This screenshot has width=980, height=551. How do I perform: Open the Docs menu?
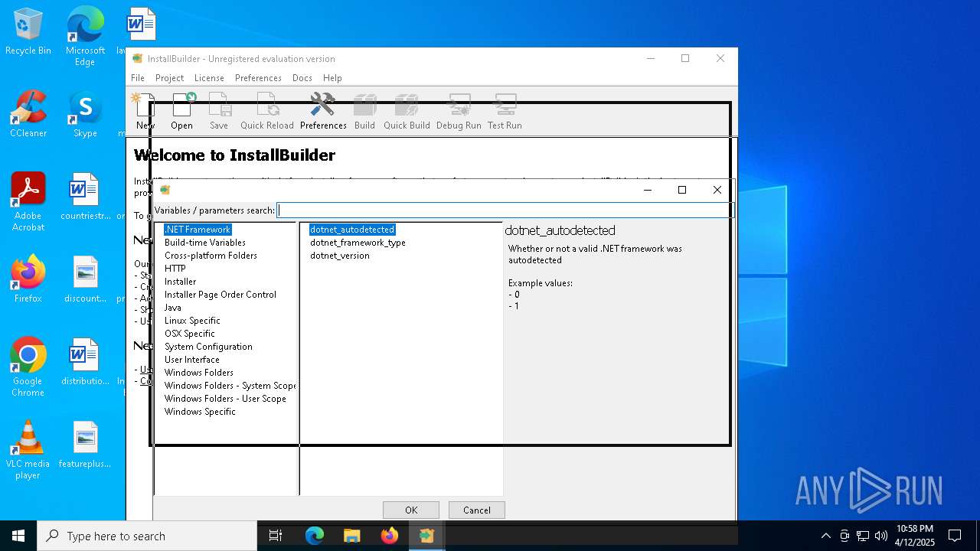click(302, 78)
